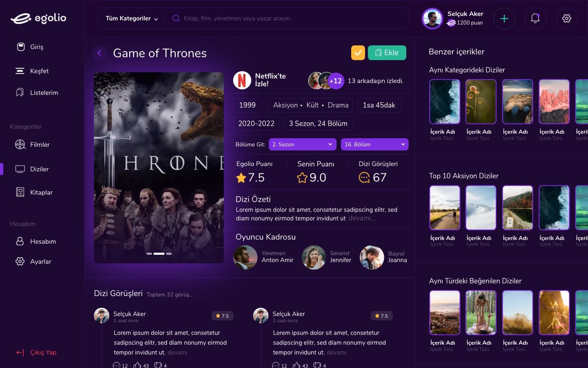Open pink mountains thumbnail in Aynı Kategorideki Diziler
Screen dimensions: 588x368
(x=554, y=101)
